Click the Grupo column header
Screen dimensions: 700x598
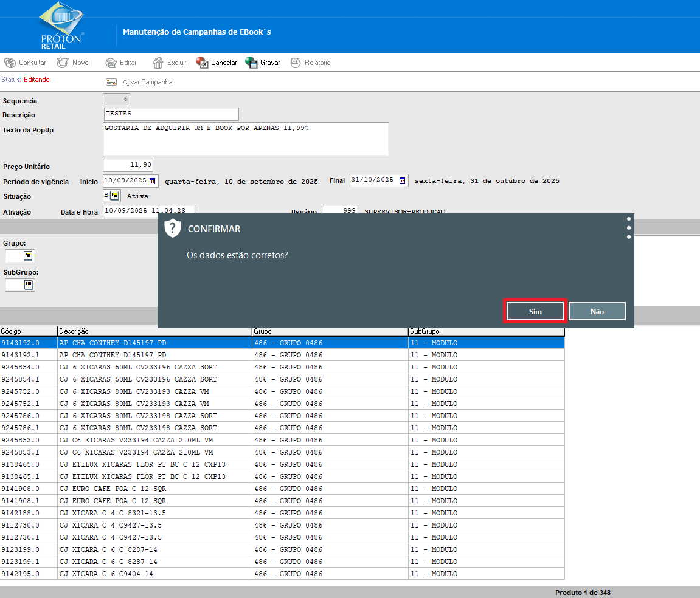click(330, 331)
